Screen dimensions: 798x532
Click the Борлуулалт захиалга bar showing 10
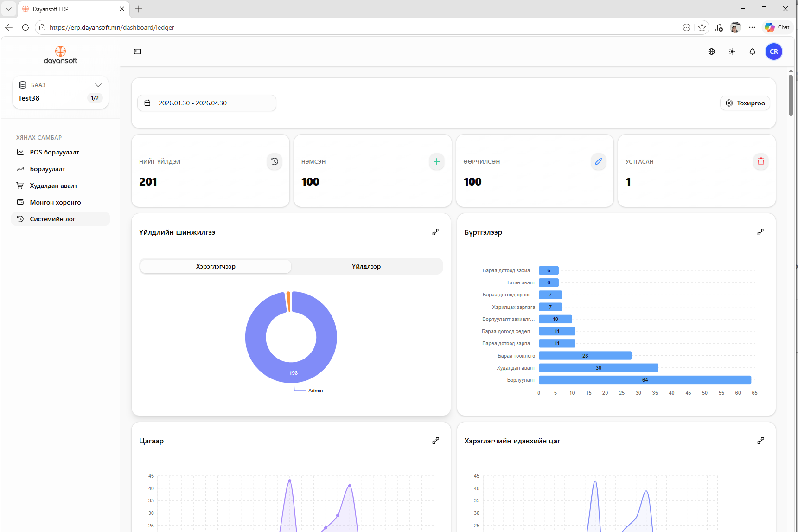click(555, 319)
